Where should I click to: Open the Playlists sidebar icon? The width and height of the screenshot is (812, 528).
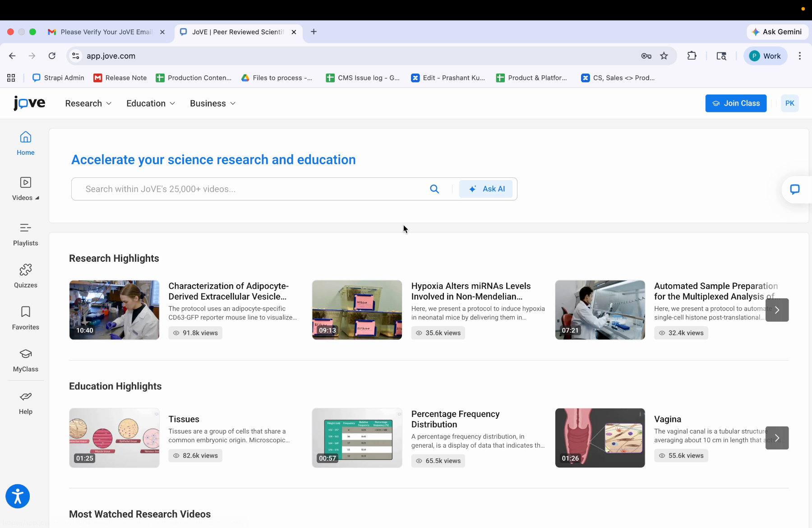(x=25, y=228)
